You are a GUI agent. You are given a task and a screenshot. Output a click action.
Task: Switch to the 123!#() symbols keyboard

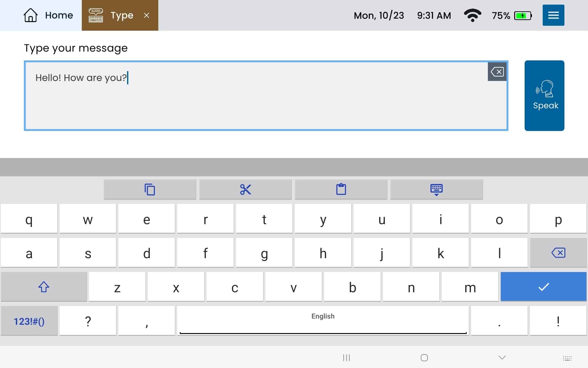tap(29, 321)
